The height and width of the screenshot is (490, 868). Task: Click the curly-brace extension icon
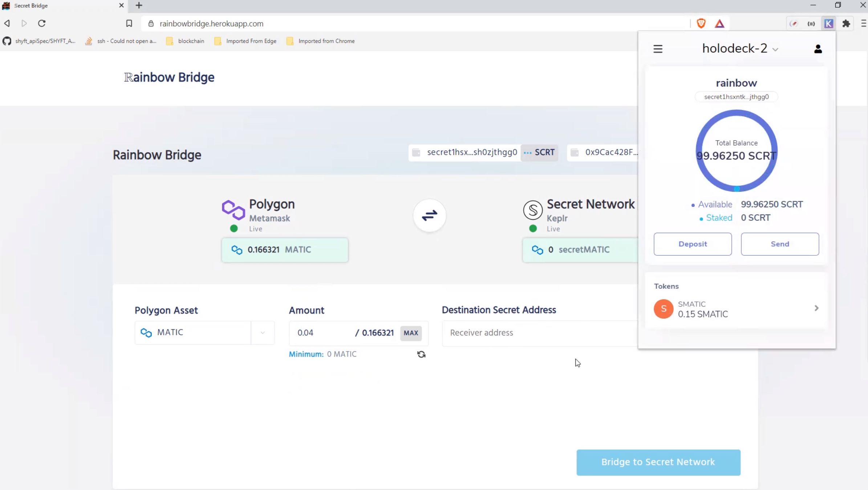(x=811, y=24)
